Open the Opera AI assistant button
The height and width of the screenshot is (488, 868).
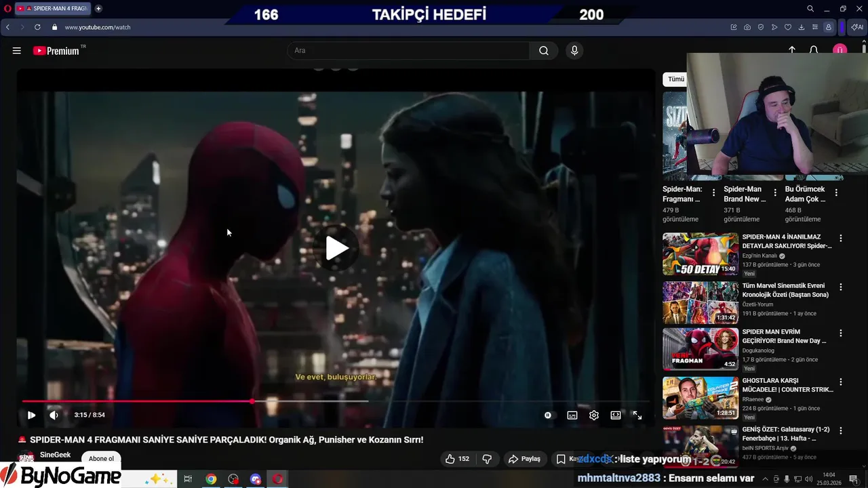pyautogui.click(x=857, y=27)
